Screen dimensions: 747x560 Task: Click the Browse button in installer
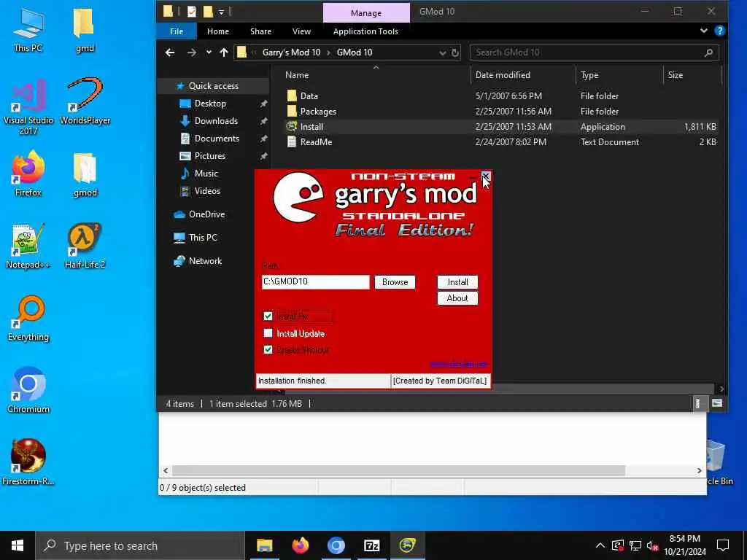point(395,282)
